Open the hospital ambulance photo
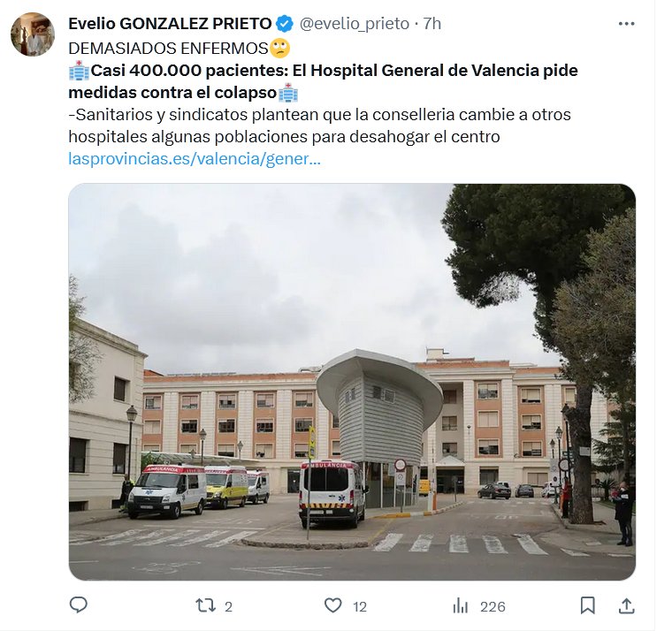672x631 pixels. (352, 382)
